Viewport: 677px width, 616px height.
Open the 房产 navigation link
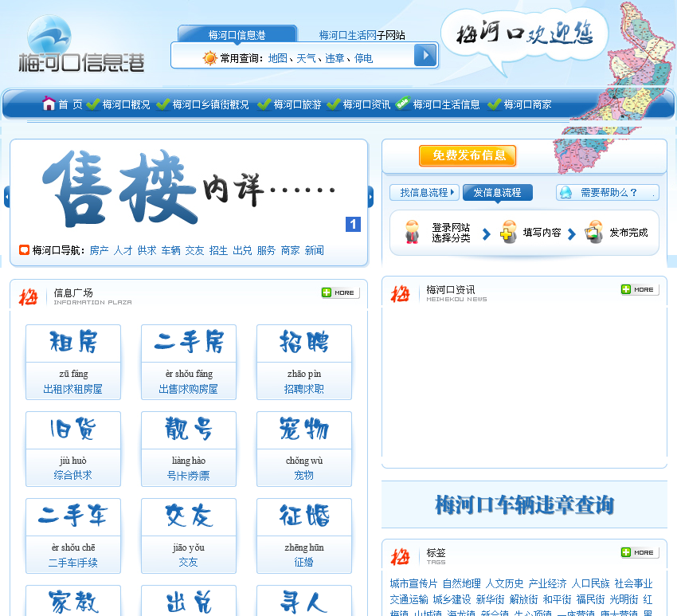(x=99, y=250)
